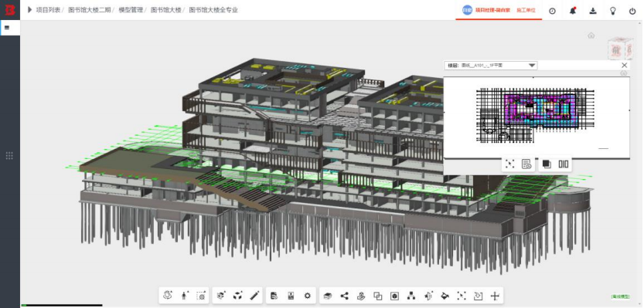Go to 项目列表 breadcrumb
Image resolution: width=644 pixels, height=308 pixels.
coord(48,10)
